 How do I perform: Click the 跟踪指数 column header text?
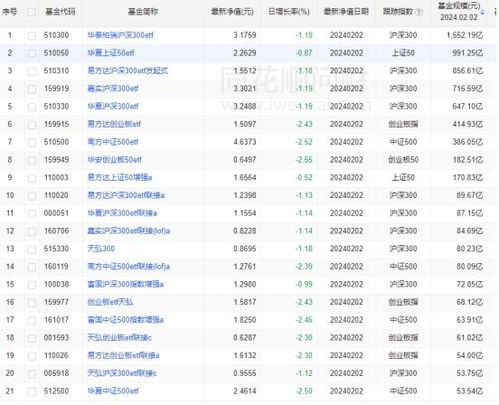(398, 12)
